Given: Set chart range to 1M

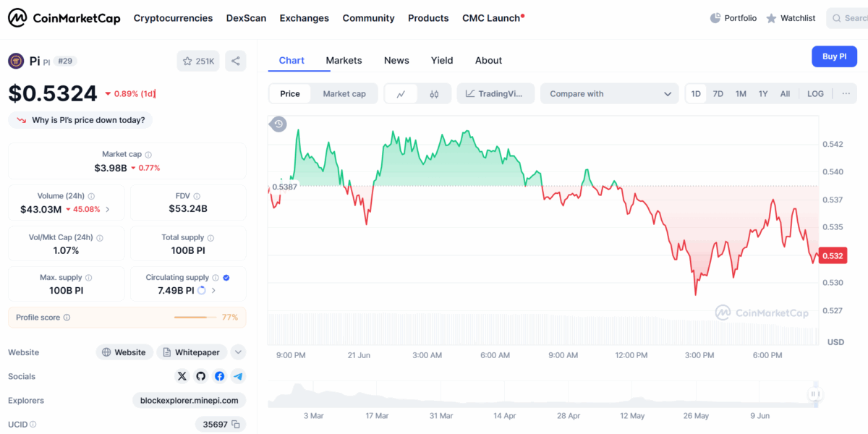Looking at the screenshot, I should (741, 93).
